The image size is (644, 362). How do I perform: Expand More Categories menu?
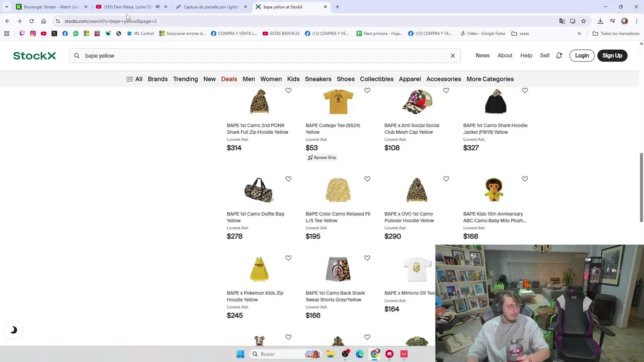(490, 79)
